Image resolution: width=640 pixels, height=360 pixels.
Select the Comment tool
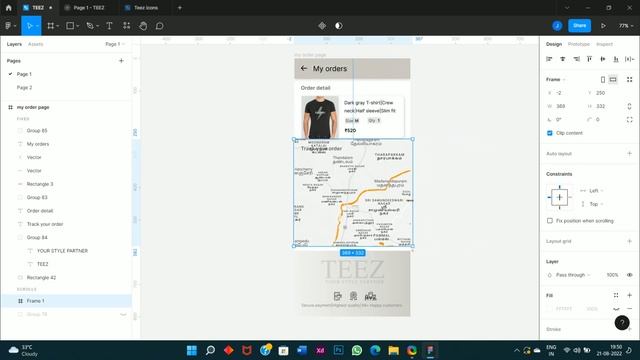tap(160, 26)
